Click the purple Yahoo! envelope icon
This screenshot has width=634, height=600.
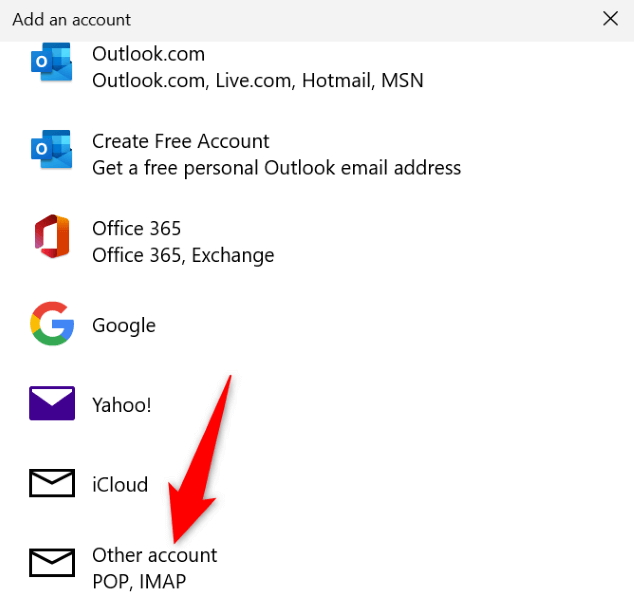pyautogui.click(x=52, y=403)
